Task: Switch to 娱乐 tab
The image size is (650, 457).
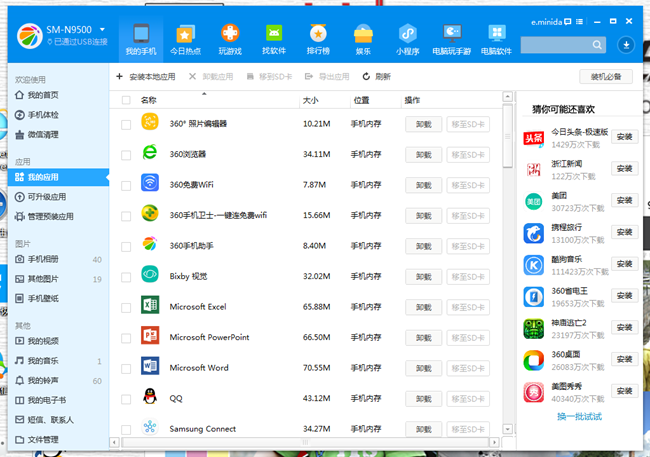Action: pyautogui.click(x=363, y=40)
